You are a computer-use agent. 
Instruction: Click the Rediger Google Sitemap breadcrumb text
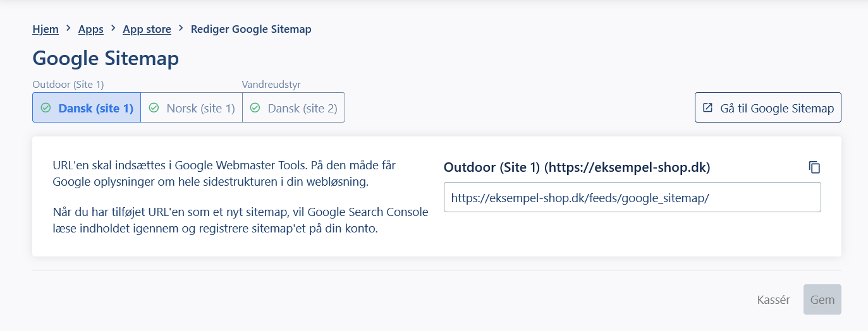251,29
